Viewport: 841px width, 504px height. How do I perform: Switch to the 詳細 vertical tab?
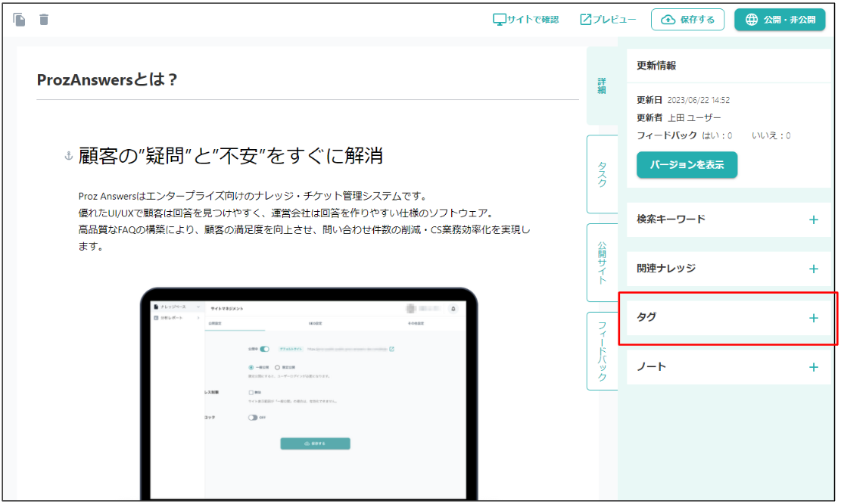603,86
